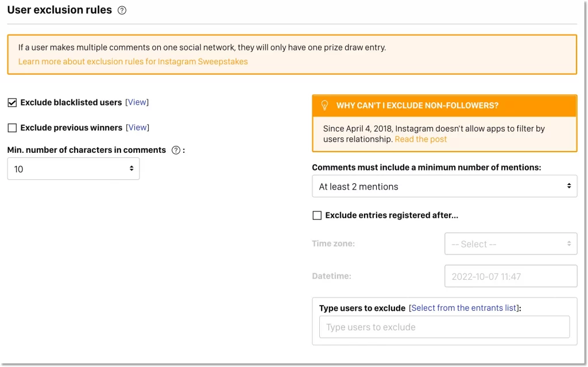Open the Time zone Select dropdown
The height and width of the screenshot is (367, 588).
point(510,244)
